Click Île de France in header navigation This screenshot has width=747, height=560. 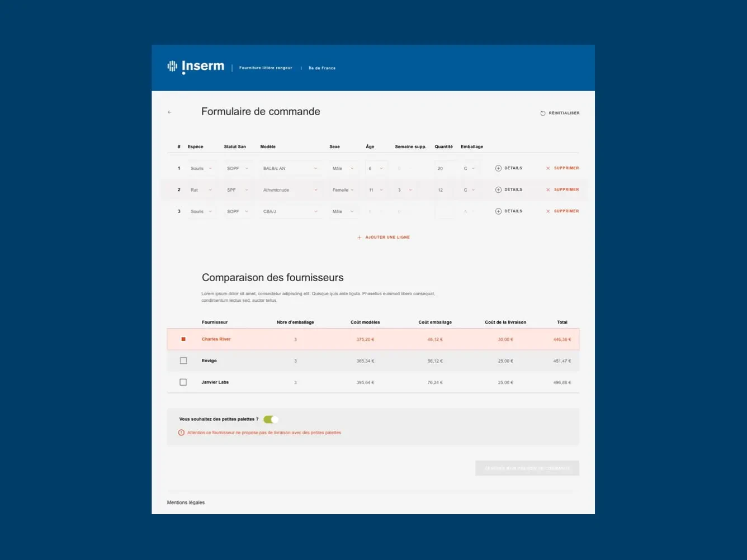322,68
